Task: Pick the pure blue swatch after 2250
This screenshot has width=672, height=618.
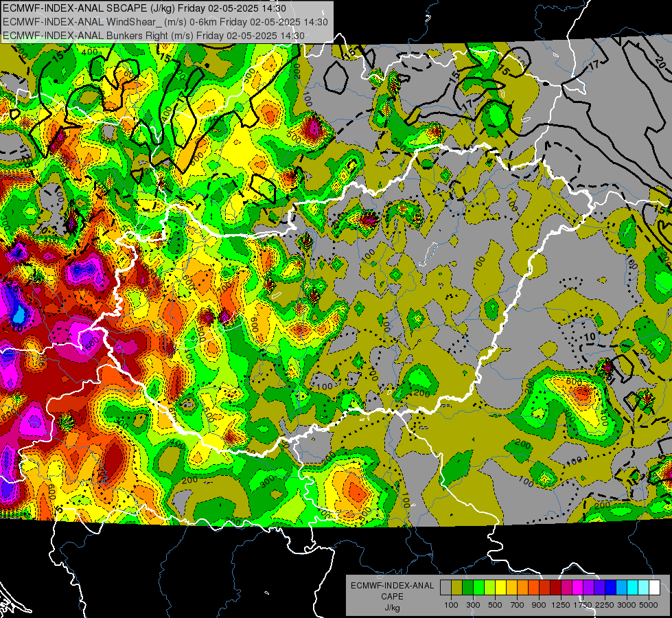Action: tap(611, 588)
